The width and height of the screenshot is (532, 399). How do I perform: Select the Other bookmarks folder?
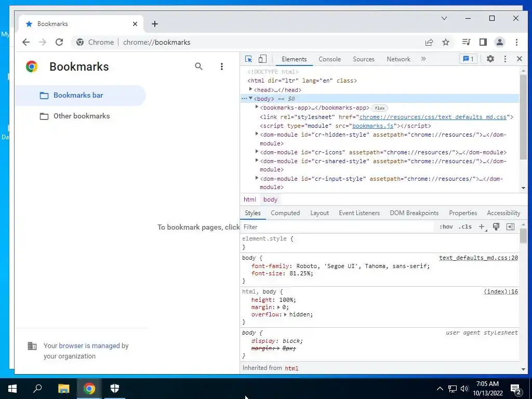pos(81,116)
